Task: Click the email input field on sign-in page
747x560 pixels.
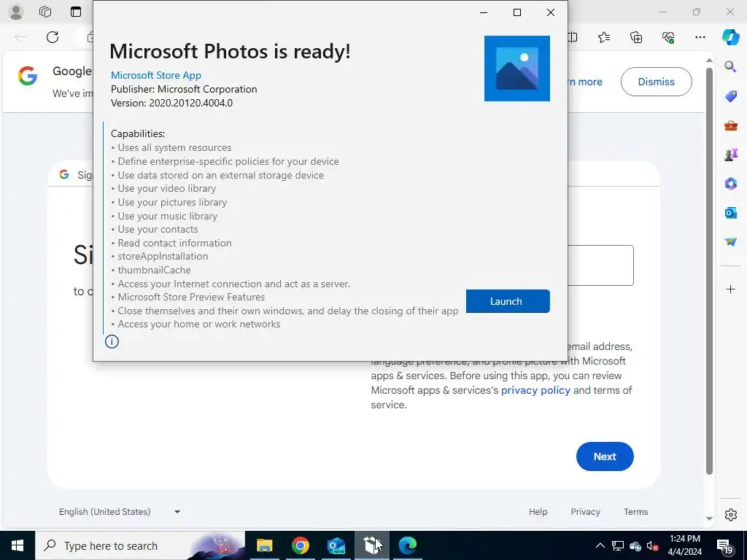Action: tap(600, 265)
